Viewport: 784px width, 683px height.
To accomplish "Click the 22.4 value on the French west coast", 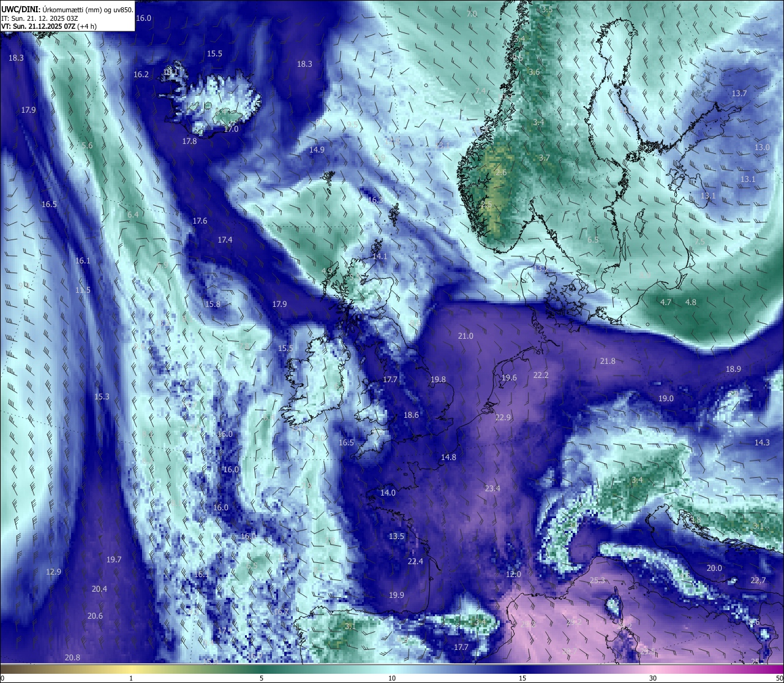I will click(x=415, y=561).
